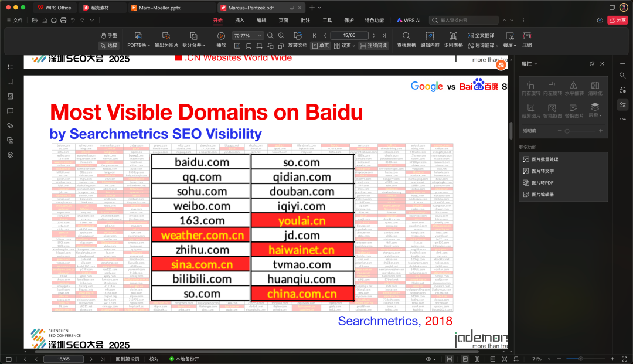Start slideshow with 播放 button
This screenshot has height=364, width=633.
221,40
